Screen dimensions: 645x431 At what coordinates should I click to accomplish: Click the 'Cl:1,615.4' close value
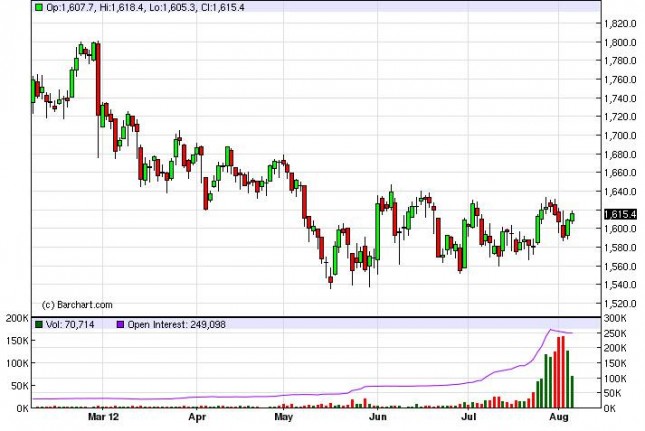[x=223, y=7]
